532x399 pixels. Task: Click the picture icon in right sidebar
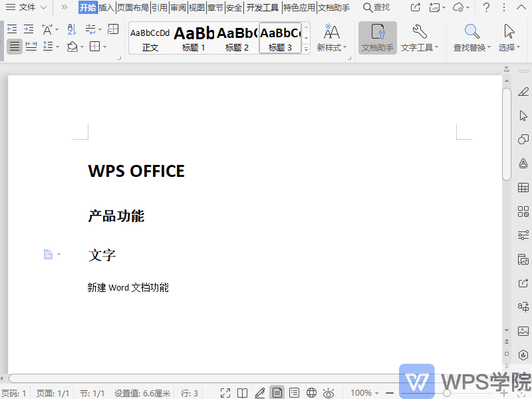tap(523, 331)
